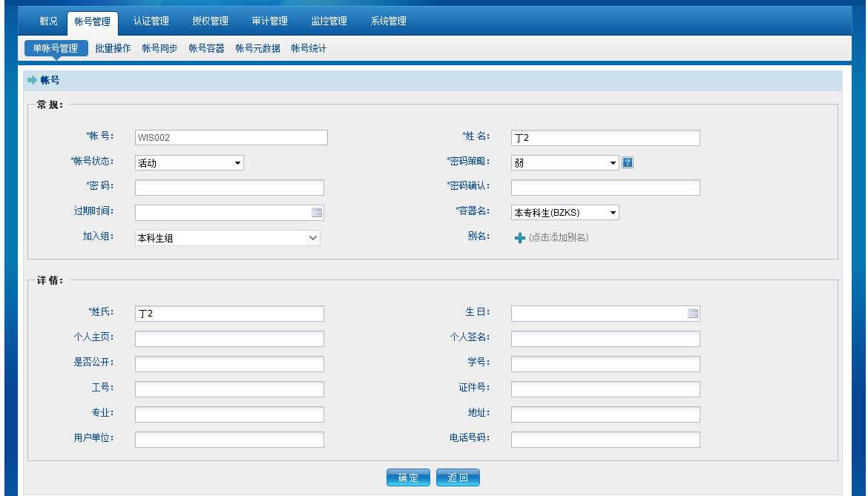Open the 过期时间 calendar picker icon
Viewport: 868px width, 496px height.
click(x=317, y=213)
